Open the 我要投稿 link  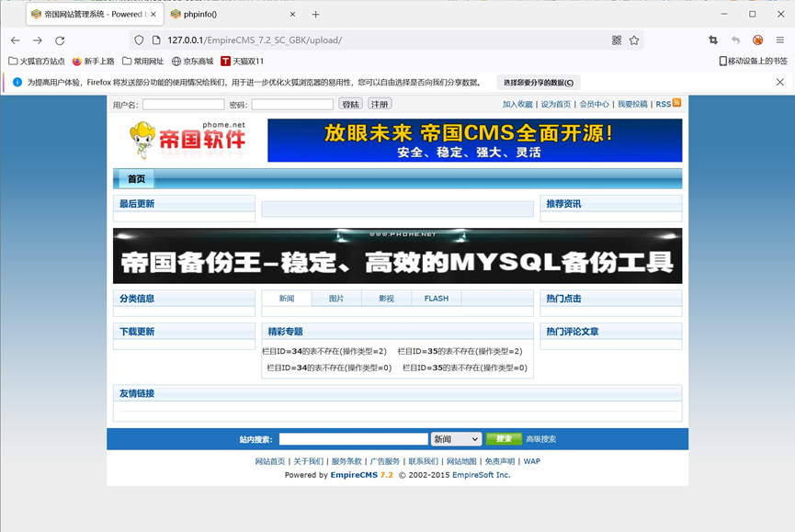(x=632, y=105)
